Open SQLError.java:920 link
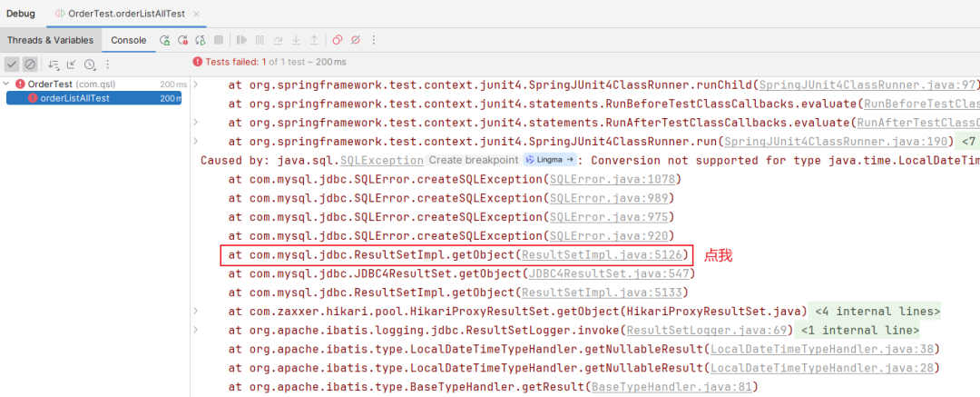 point(608,236)
